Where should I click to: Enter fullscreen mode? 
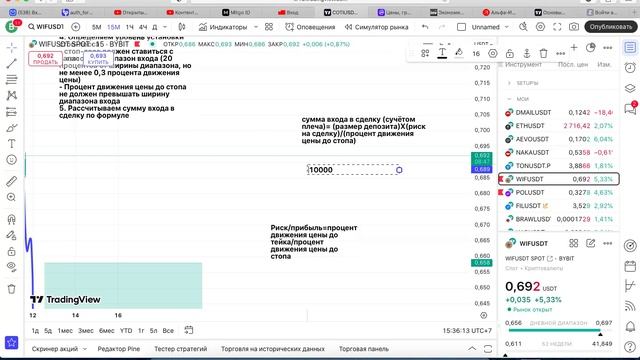coord(557,27)
